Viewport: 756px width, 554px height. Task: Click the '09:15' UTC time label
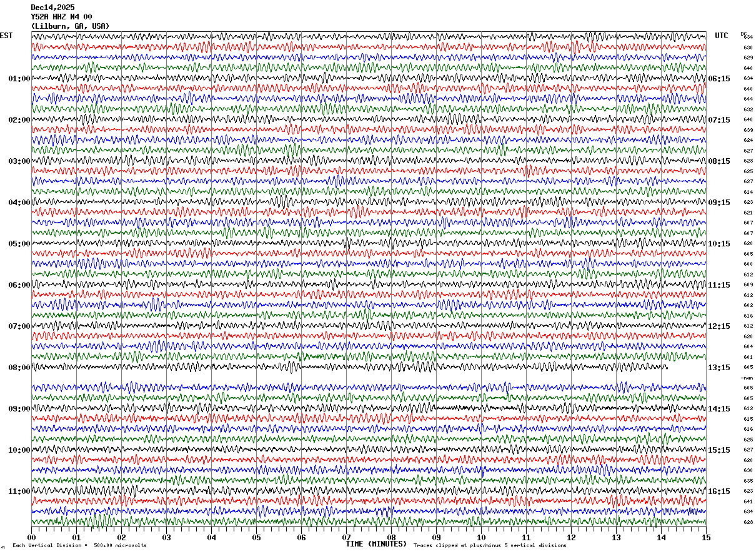pyautogui.click(x=719, y=203)
